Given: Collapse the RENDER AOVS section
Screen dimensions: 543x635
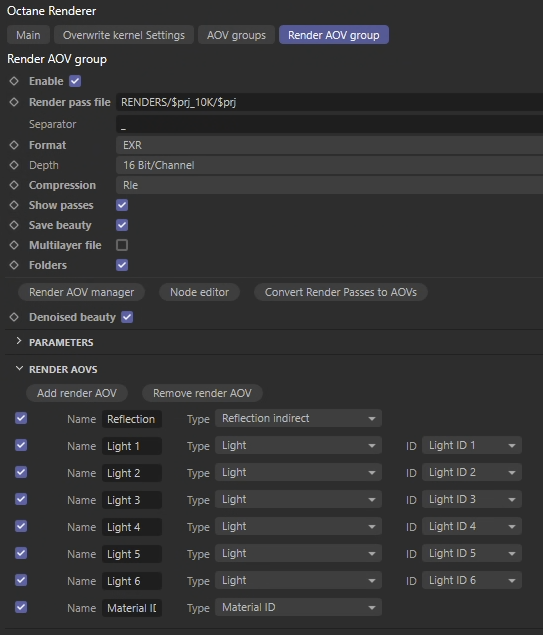Looking at the screenshot, I should (x=19, y=369).
